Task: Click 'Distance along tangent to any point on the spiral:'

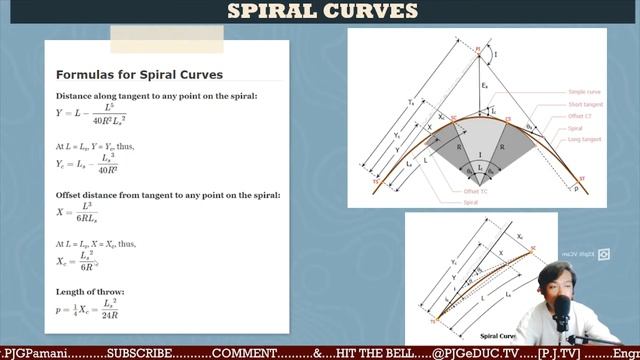Action: (157, 96)
